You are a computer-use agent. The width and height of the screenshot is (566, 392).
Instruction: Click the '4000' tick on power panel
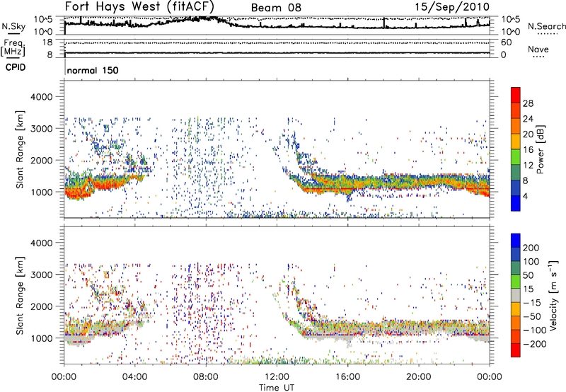41,97
